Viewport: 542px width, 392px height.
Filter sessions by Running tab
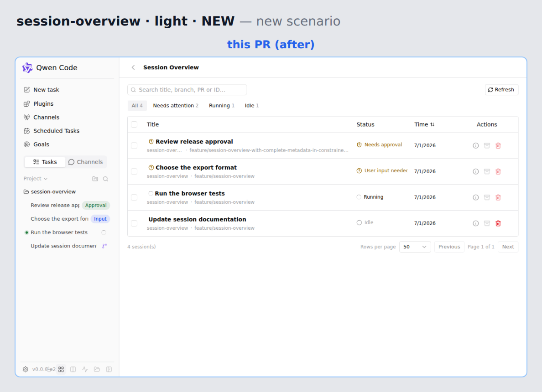coord(222,106)
